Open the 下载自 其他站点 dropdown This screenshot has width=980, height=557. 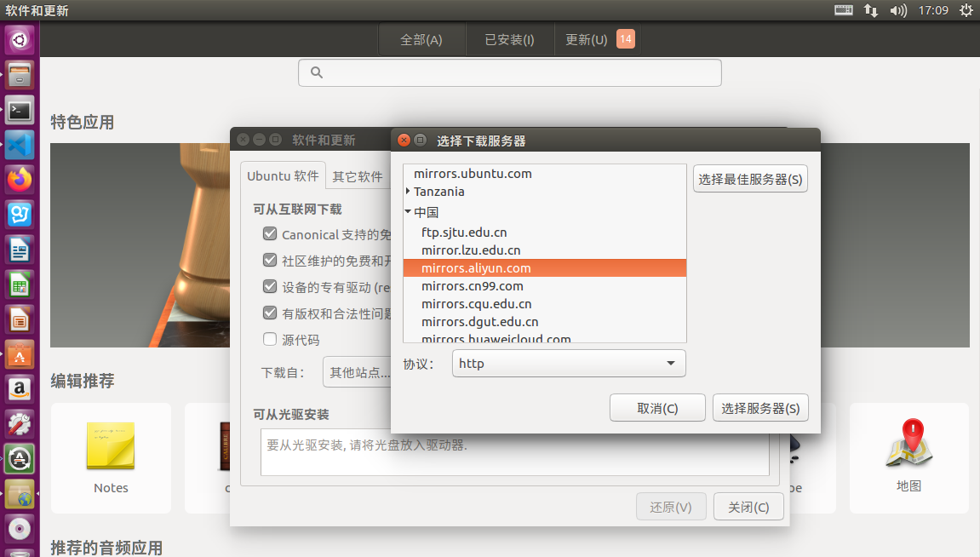[358, 372]
